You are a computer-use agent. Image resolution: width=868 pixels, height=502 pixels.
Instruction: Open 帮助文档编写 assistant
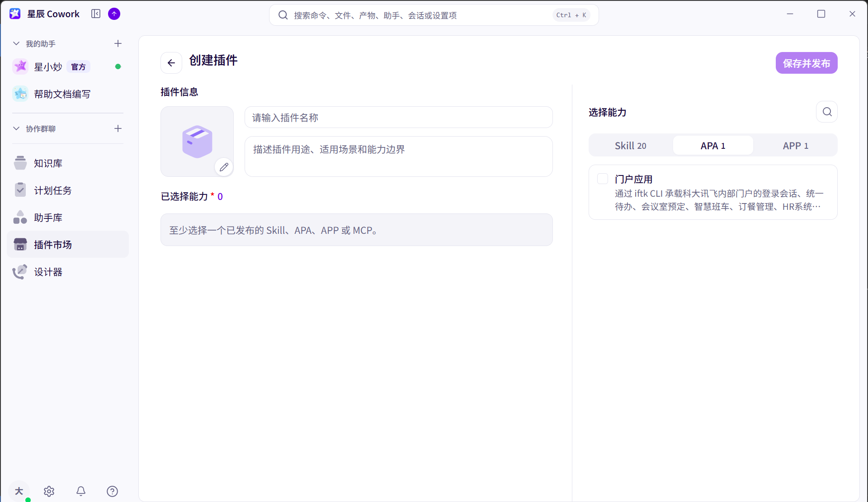tap(68, 94)
